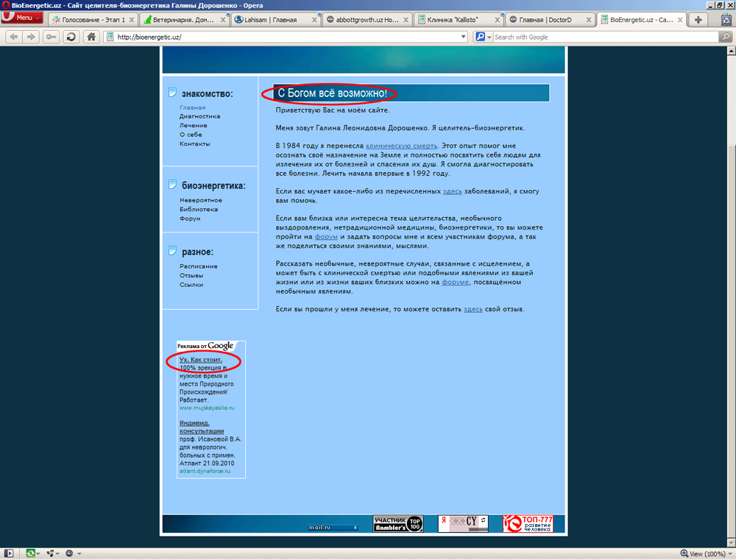This screenshot has width=736, height=560.
Task: Open Opera Link sync icon in status bar
Action: click(x=31, y=553)
